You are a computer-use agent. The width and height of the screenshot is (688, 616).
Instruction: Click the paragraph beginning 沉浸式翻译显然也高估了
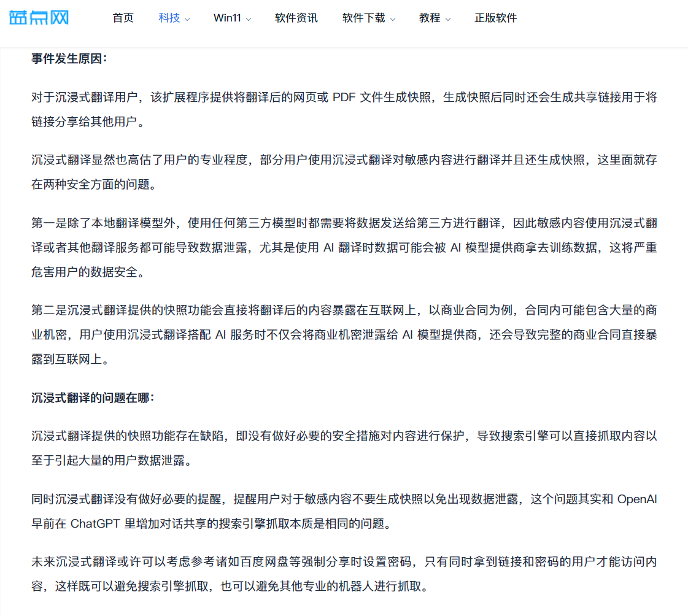[344, 172]
